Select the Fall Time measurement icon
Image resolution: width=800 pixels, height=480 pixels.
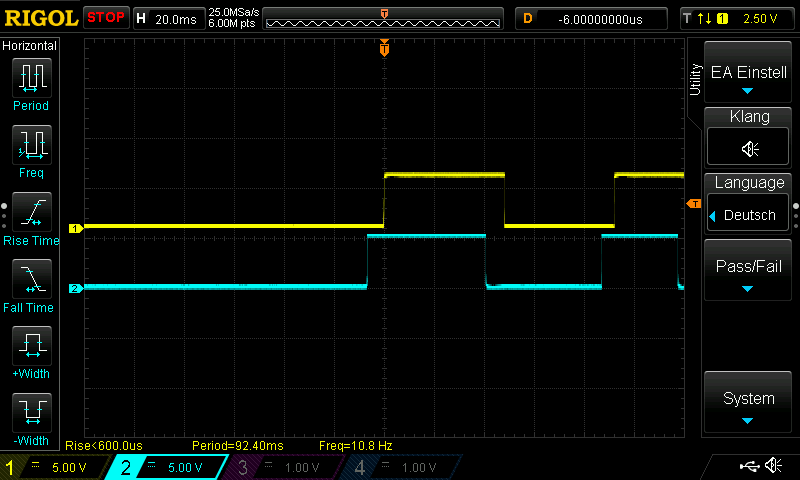click(32, 279)
